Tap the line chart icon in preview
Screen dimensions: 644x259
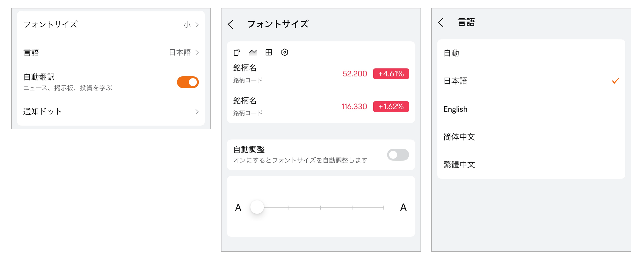[253, 52]
